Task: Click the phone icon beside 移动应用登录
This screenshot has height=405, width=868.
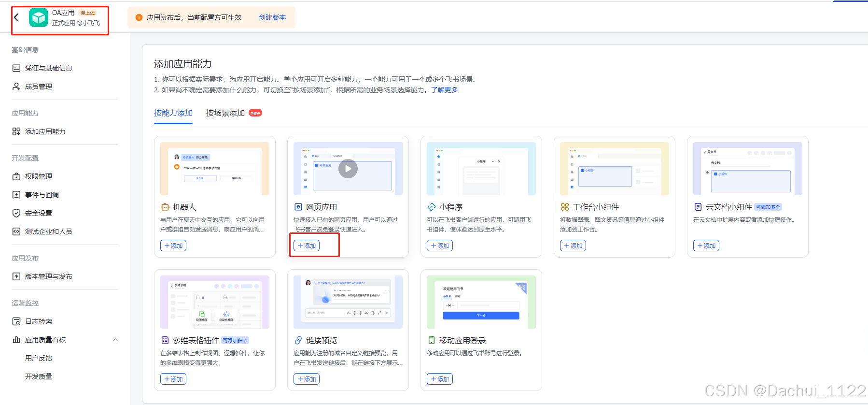Action: coord(432,340)
